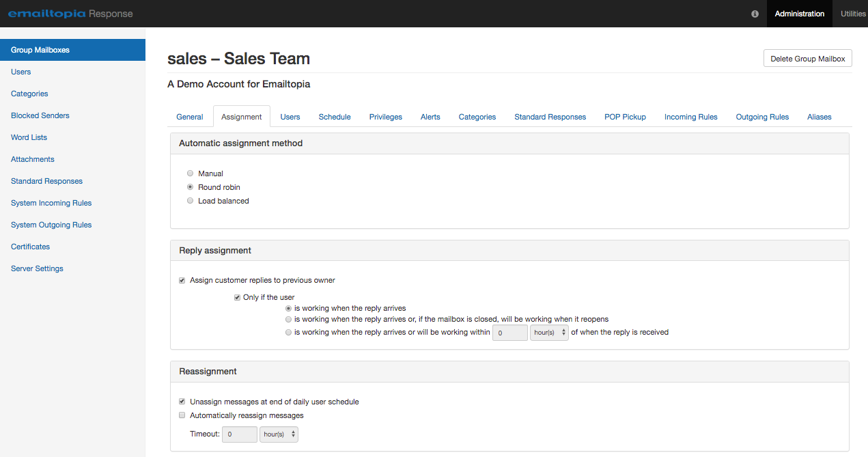Select the Load balanced assignment method

pyautogui.click(x=190, y=201)
